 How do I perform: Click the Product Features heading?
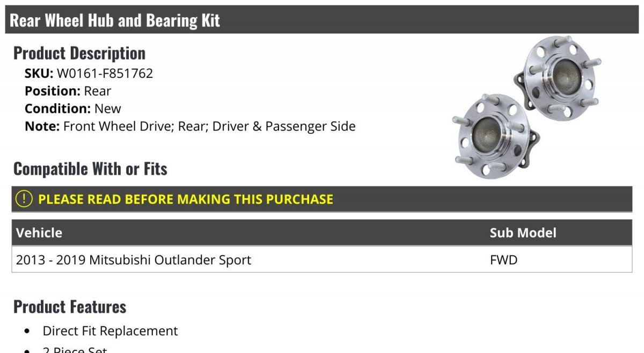(x=70, y=307)
